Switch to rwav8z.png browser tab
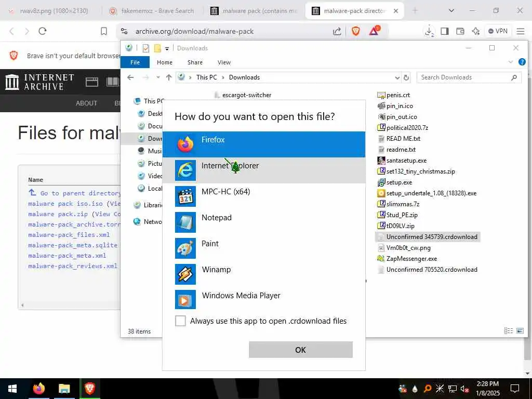This screenshot has height=399, width=532. pos(49,11)
